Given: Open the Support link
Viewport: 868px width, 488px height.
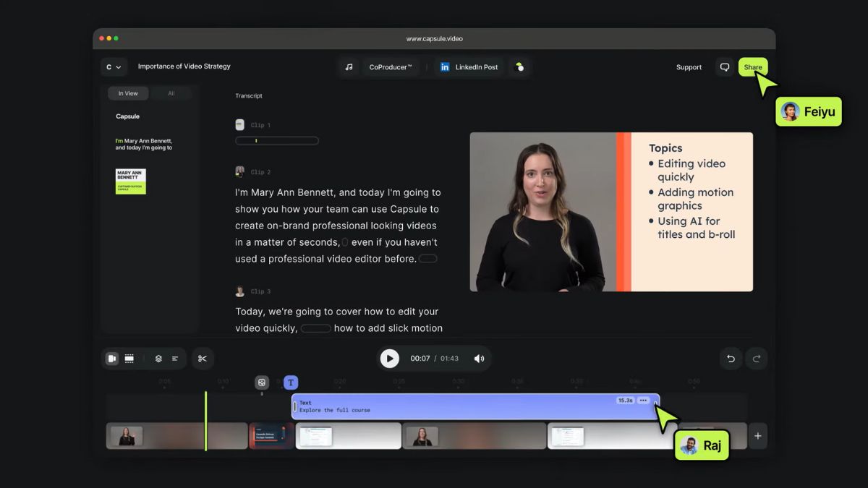Looking at the screenshot, I should pos(689,67).
